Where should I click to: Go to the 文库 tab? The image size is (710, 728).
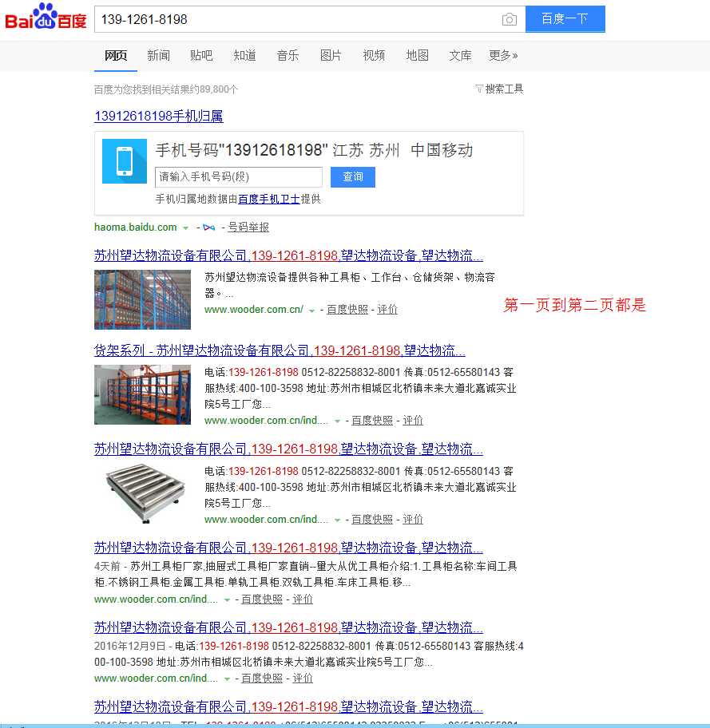coord(461,56)
